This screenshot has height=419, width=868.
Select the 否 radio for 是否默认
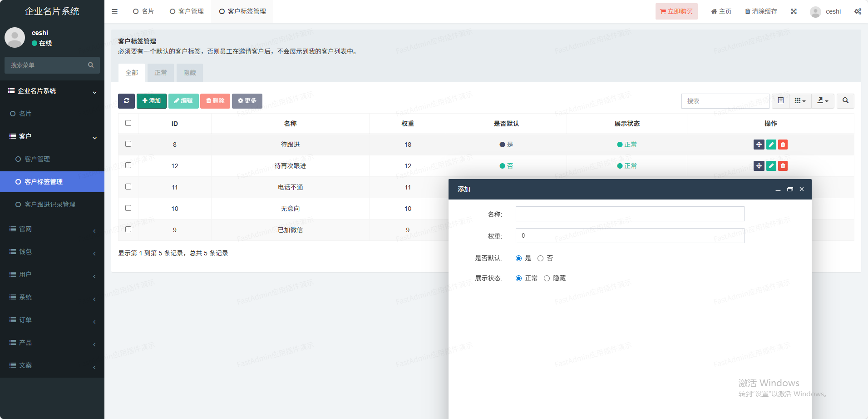pos(540,259)
